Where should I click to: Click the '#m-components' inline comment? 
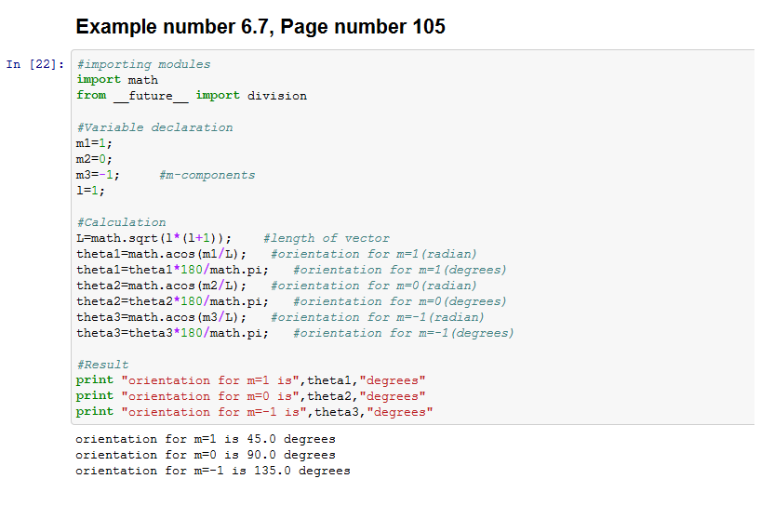point(207,175)
